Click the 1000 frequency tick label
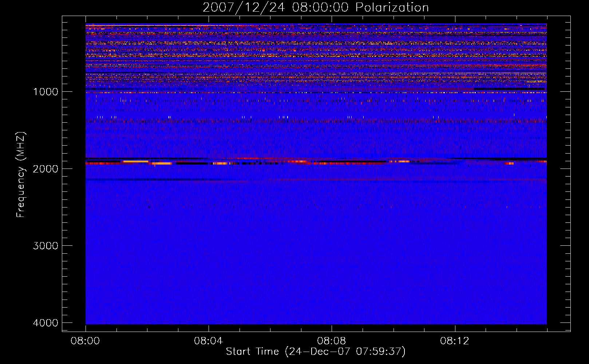Viewport: 589px width, 364px height. [x=46, y=92]
